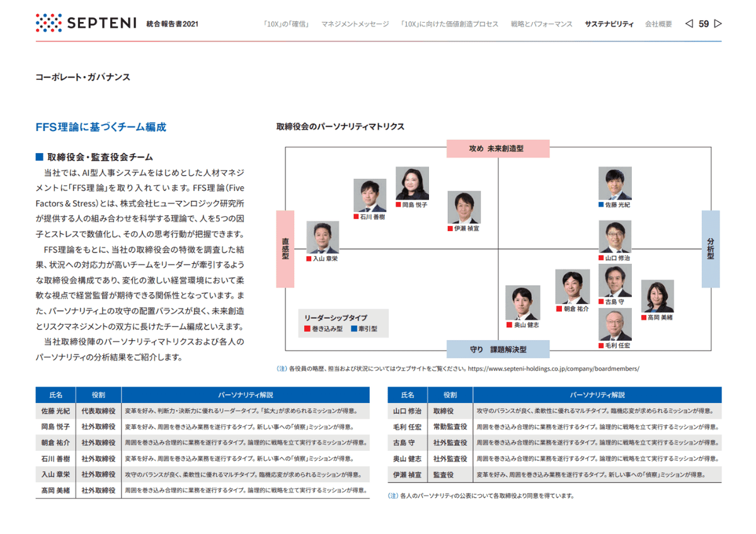This screenshot has width=756, height=534.
Task: Click blue 牽引型 legend swatch
Action: coord(354,329)
